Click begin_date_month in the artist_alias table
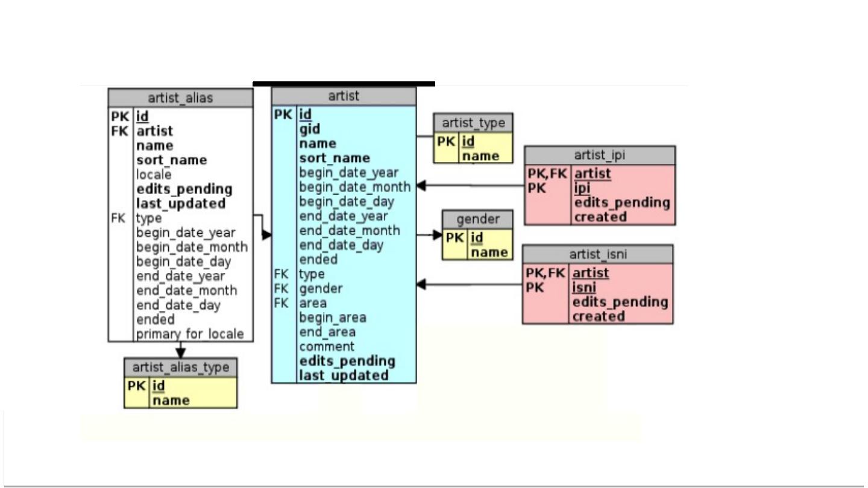868x488 pixels. tap(192, 247)
